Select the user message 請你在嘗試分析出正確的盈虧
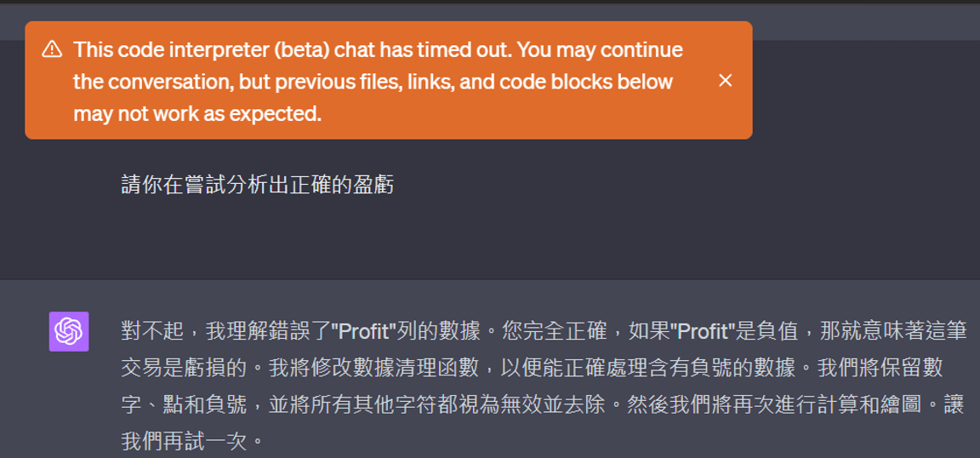 pyautogui.click(x=258, y=186)
